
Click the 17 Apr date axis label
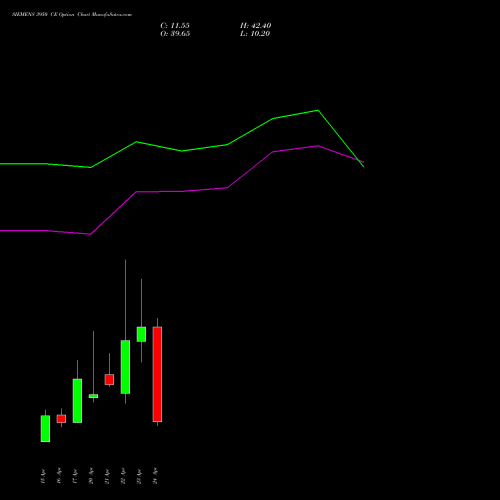point(75,476)
